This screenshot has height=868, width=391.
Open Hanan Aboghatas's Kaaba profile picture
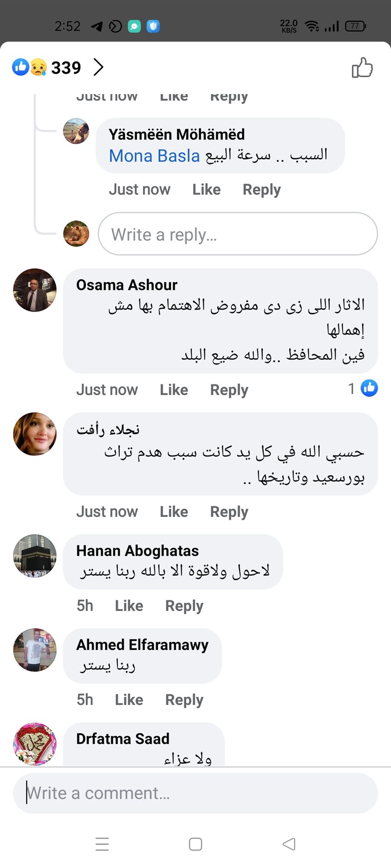tap(35, 556)
